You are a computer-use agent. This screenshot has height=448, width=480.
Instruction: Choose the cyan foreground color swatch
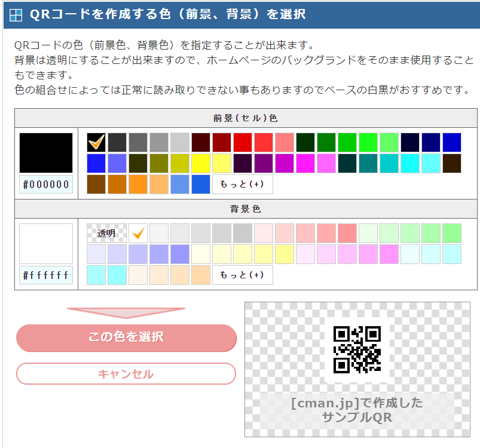pos(410,163)
